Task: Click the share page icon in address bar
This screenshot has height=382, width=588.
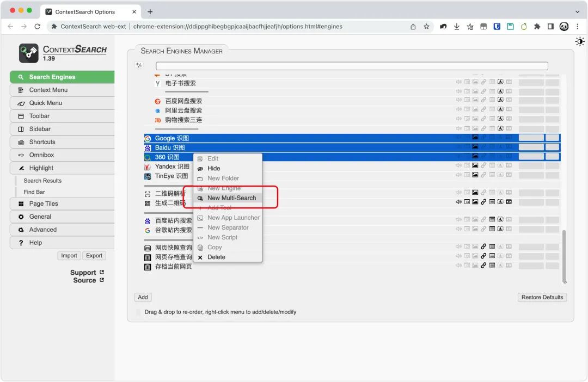Action: (413, 27)
